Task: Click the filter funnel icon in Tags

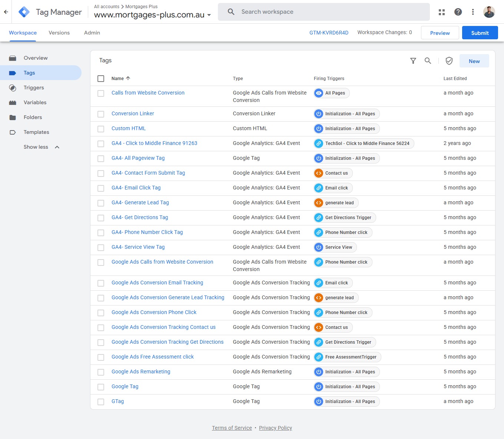Action: point(413,61)
